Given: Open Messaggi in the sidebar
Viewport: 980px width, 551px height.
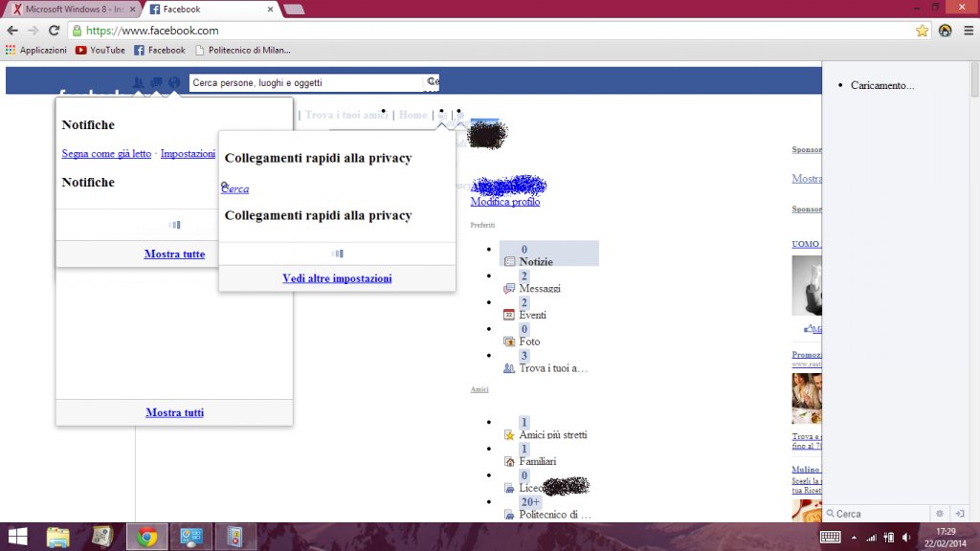Looking at the screenshot, I should 540,289.
